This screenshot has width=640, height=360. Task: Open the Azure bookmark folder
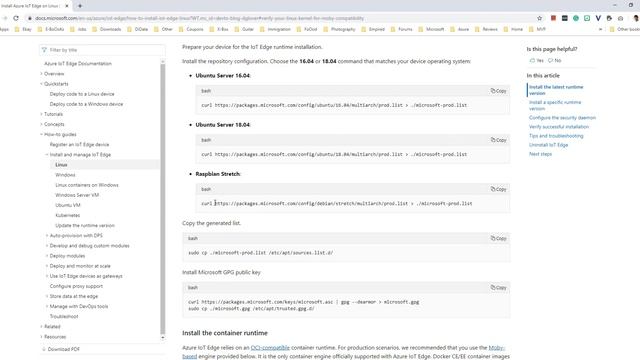(x=460, y=29)
